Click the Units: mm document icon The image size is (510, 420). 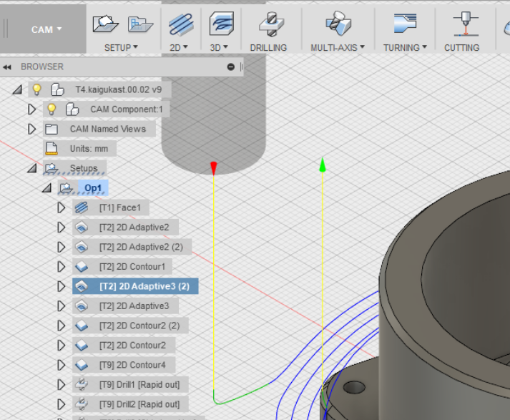[52, 148]
